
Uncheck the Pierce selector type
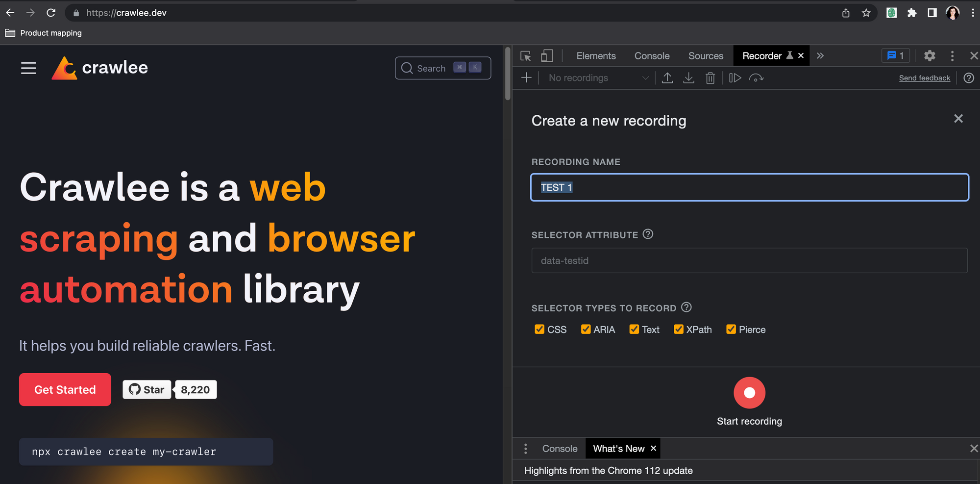(731, 329)
